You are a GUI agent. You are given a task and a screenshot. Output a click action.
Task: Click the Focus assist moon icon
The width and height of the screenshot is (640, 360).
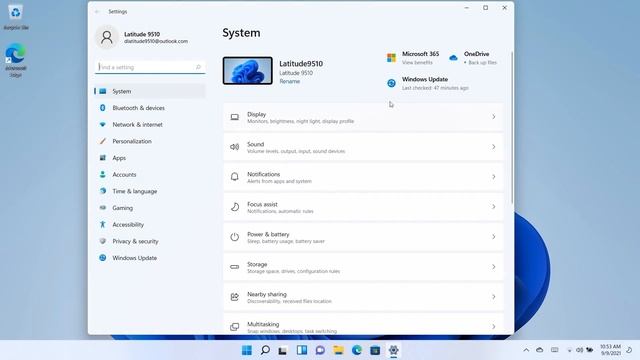235,207
